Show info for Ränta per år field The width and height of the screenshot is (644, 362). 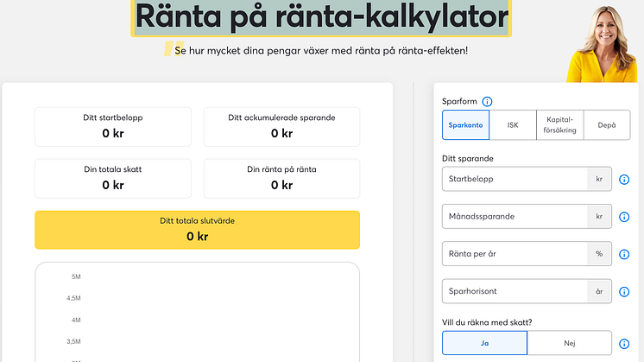[x=624, y=254]
